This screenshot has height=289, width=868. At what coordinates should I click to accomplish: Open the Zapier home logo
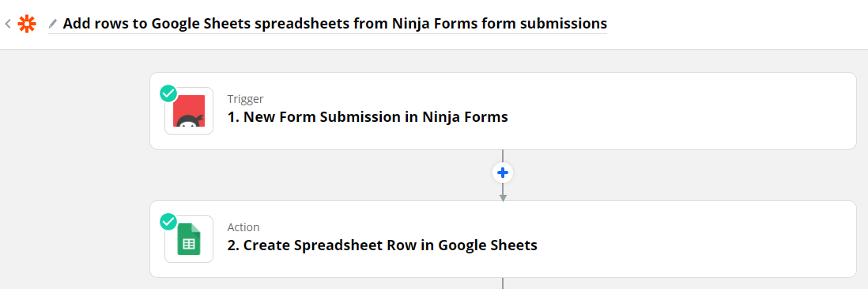(27, 24)
